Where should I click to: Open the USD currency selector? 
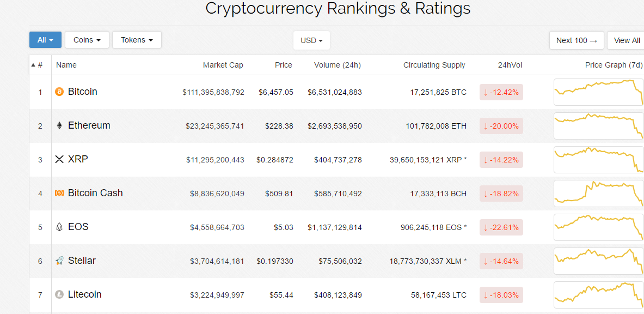311,40
